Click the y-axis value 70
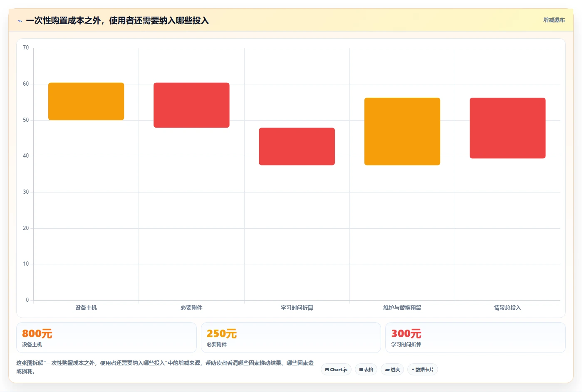The height and width of the screenshot is (392, 582). [26, 48]
